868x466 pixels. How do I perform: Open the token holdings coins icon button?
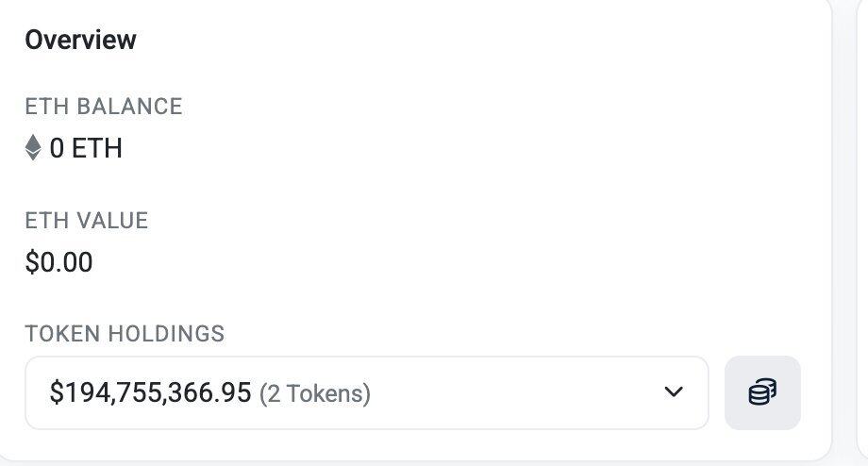pos(762,392)
